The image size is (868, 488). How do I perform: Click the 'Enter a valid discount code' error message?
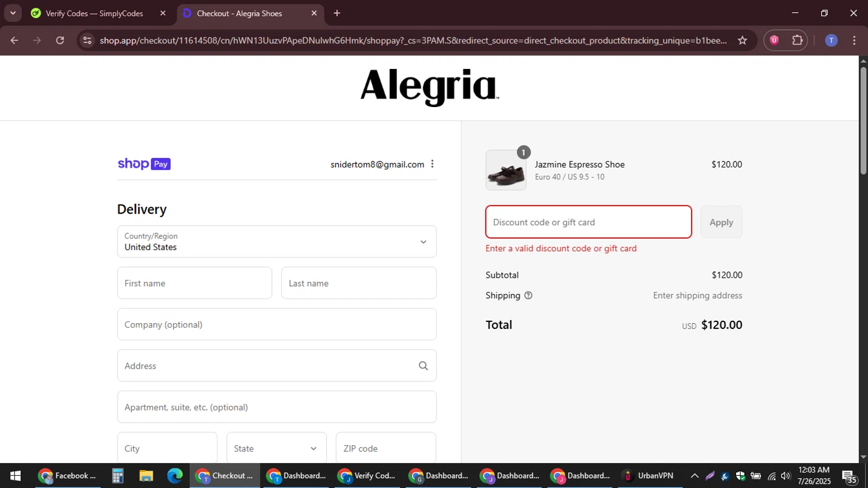pyautogui.click(x=561, y=248)
